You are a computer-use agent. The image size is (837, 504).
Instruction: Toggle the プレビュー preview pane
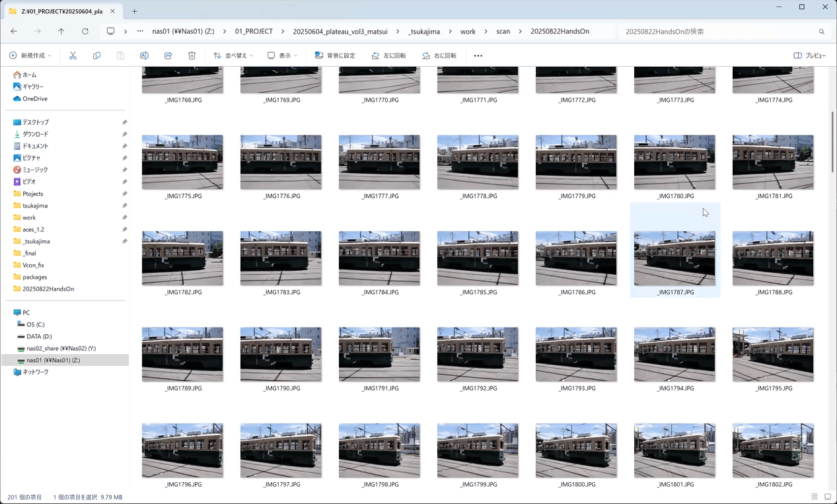click(809, 55)
